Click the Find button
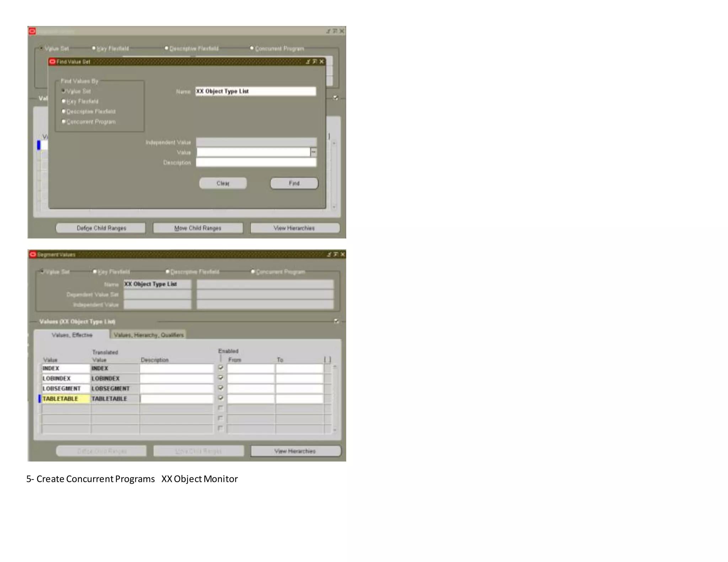This screenshot has height=562, width=728. [294, 183]
